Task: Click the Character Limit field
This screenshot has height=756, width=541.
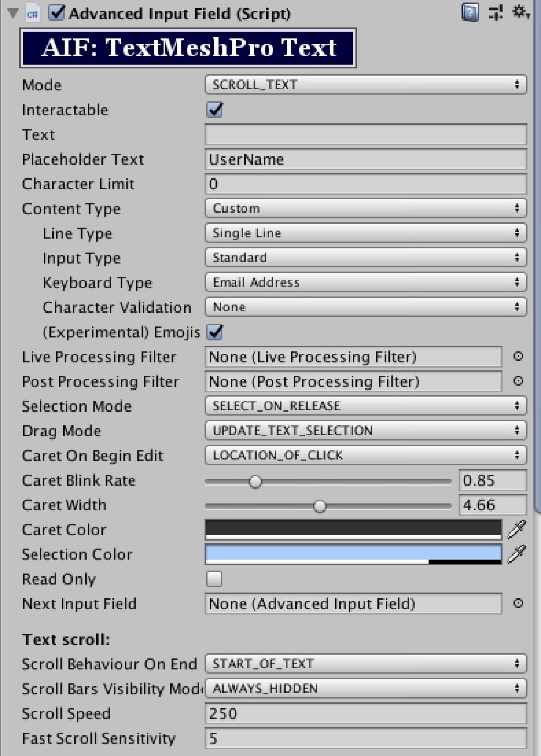Action: point(366,184)
